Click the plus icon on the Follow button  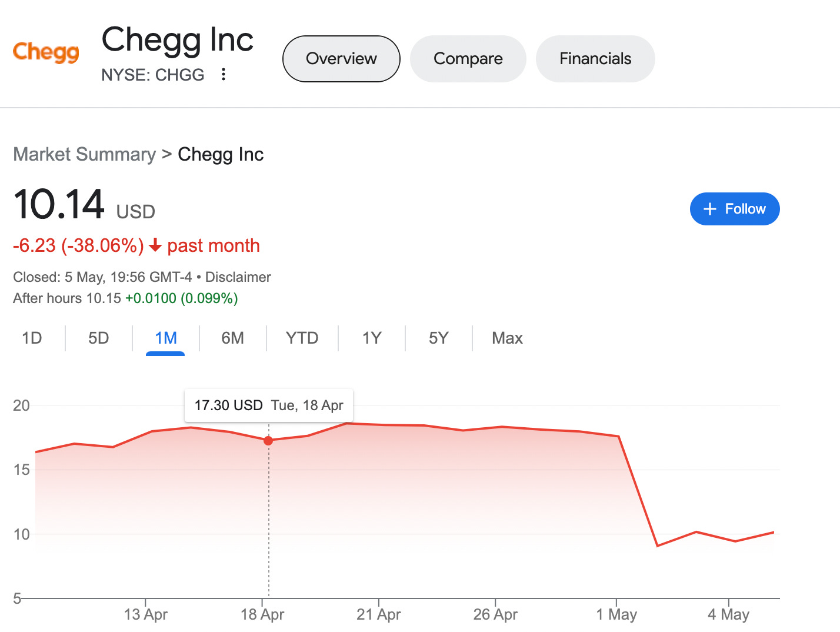[710, 209]
